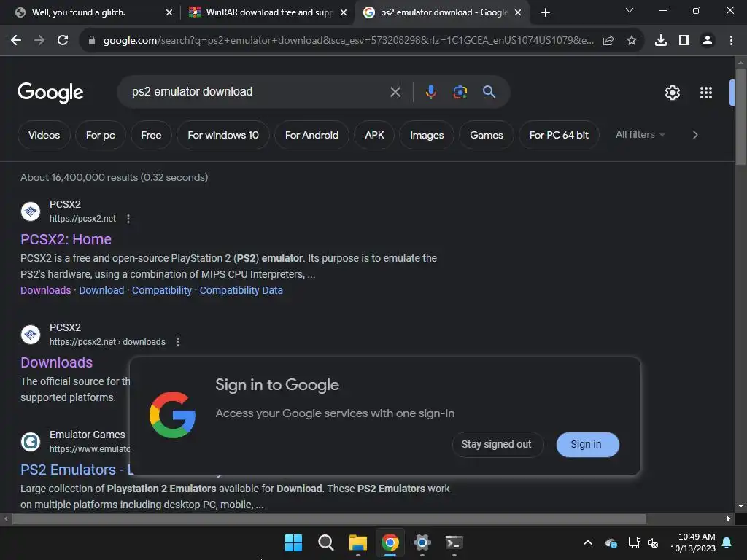This screenshot has width=747, height=560.
Task: Open the PS2 Emulators result link
Action: click(75, 470)
